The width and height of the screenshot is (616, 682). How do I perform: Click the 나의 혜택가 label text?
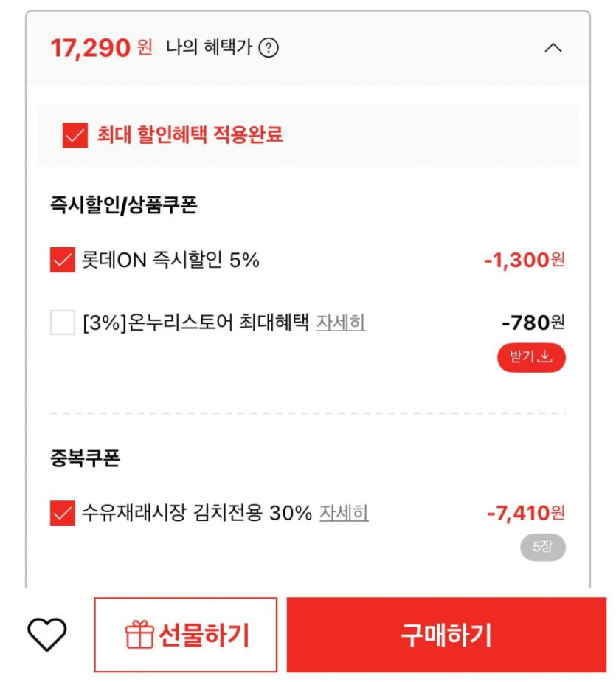coord(210,49)
